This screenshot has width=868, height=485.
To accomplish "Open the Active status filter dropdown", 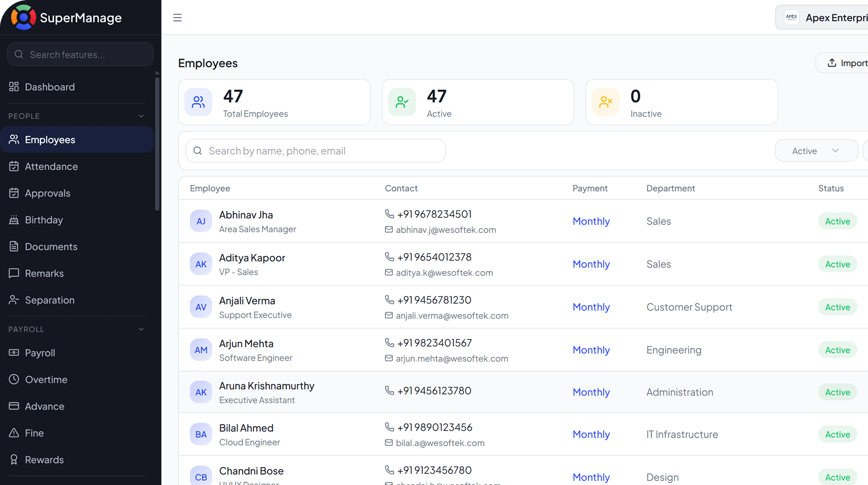I will (x=816, y=151).
